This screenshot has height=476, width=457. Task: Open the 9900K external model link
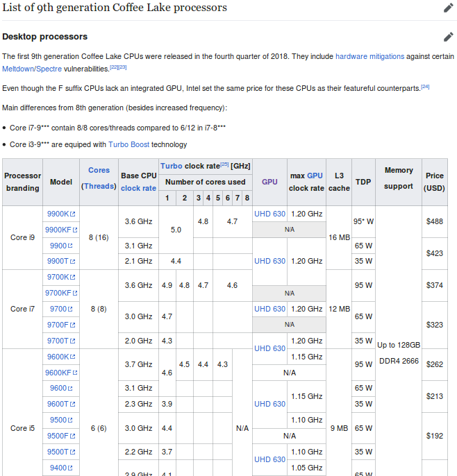[x=57, y=214]
